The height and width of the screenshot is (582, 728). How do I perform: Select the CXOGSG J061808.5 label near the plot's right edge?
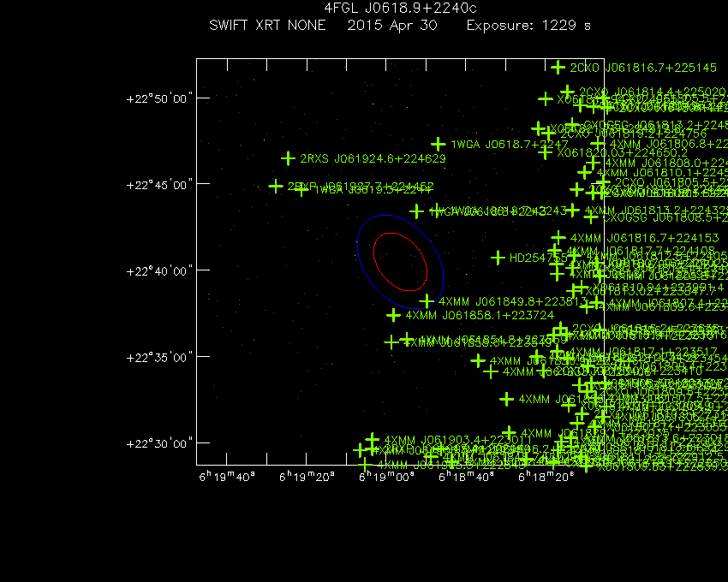(x=665, y=217)
